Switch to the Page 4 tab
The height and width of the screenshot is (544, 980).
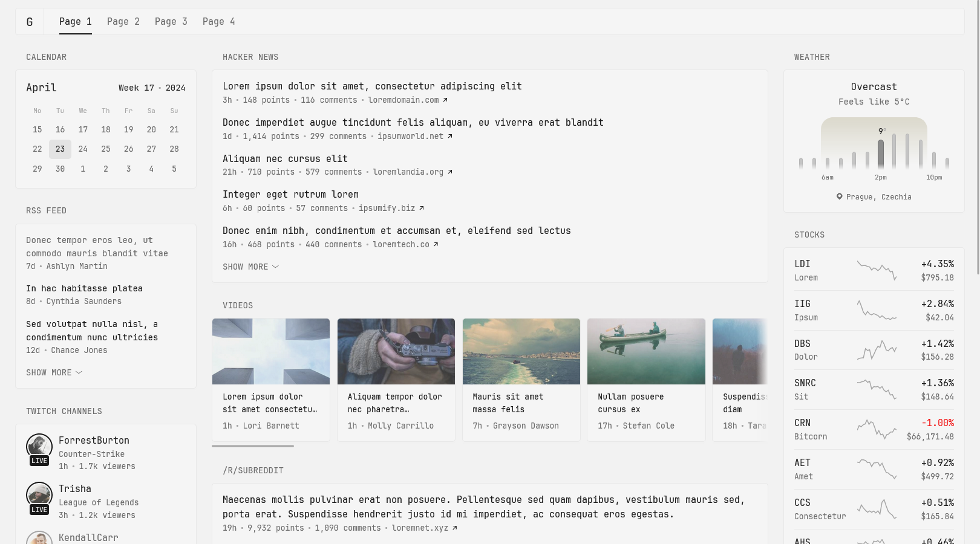coord(218,21)
